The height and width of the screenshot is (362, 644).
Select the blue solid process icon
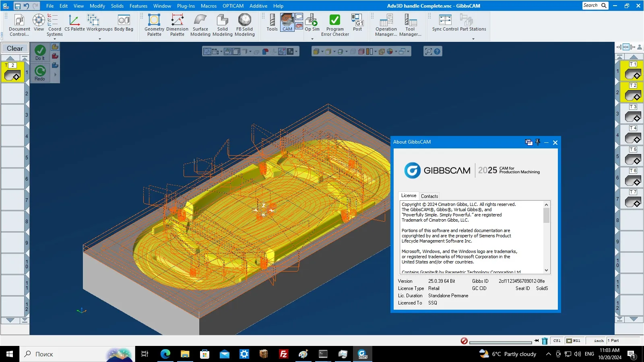(x=55, y=65)
